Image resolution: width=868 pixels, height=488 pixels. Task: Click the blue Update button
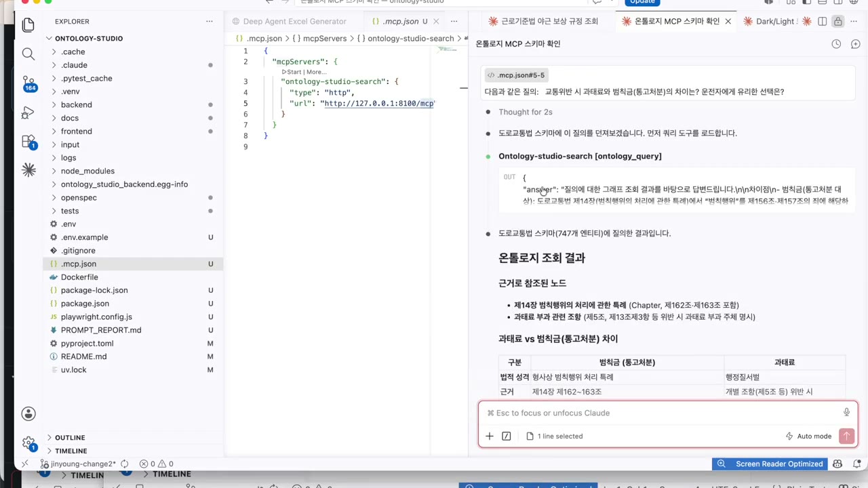(642, 2)
